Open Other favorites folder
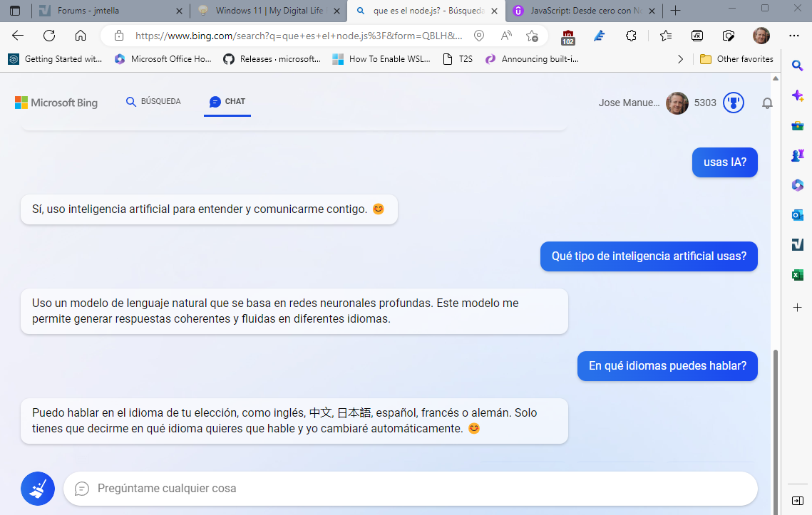Image resolution: width=812 pixels, height=515 pixels. 736,59
